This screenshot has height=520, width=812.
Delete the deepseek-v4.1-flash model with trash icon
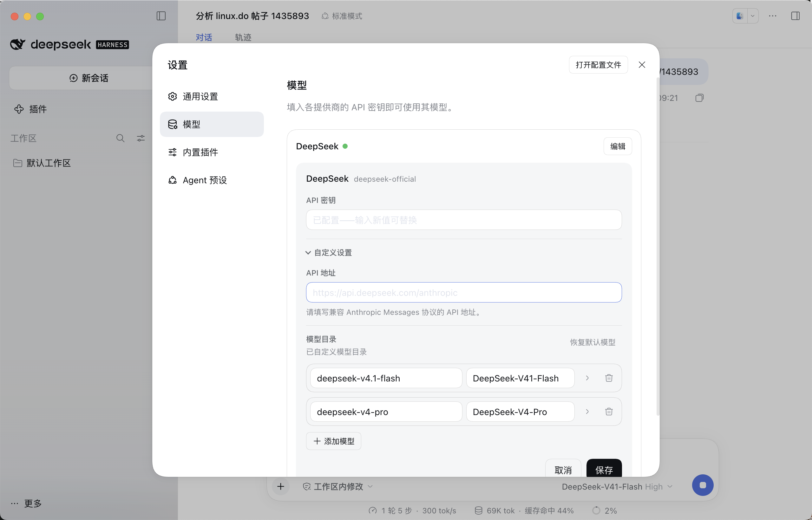[609, 378]
